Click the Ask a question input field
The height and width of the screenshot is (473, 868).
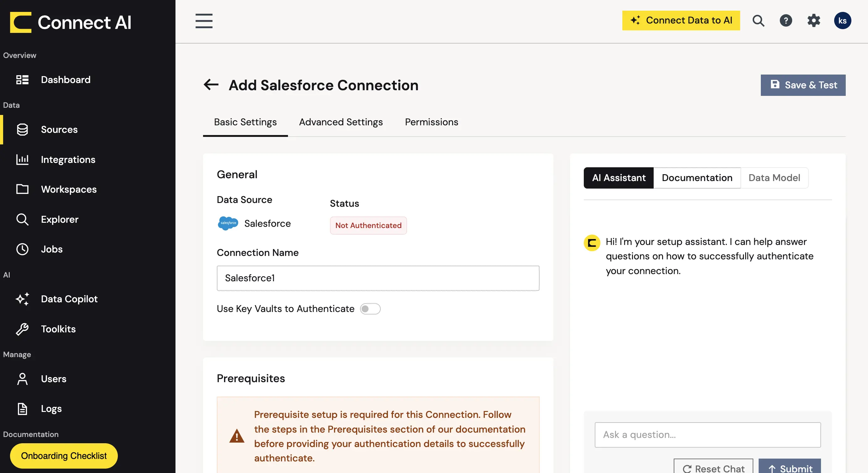(x=707, y=435)
